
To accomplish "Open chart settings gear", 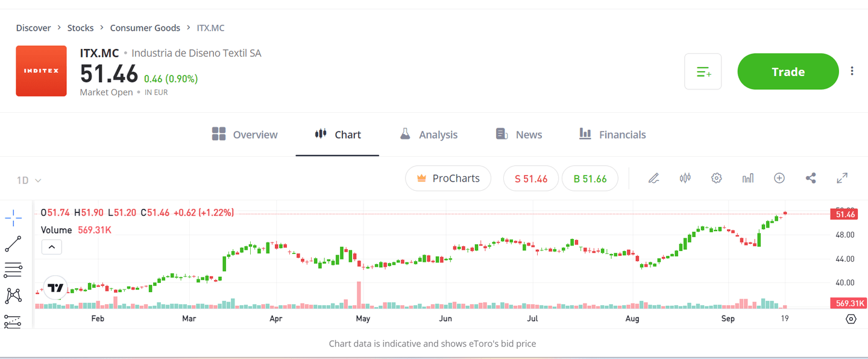I will 716,178.
